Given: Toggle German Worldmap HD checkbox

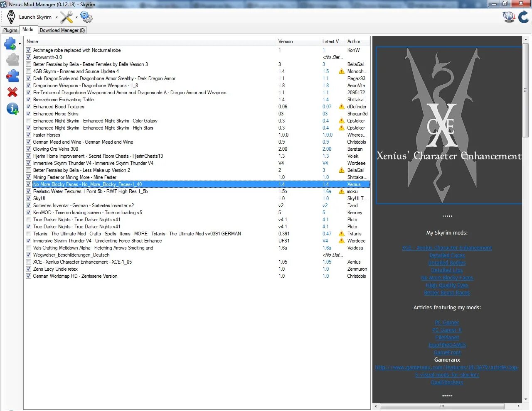Looking at the screenshot, I should pyautogui.click(x=28, y=276).
